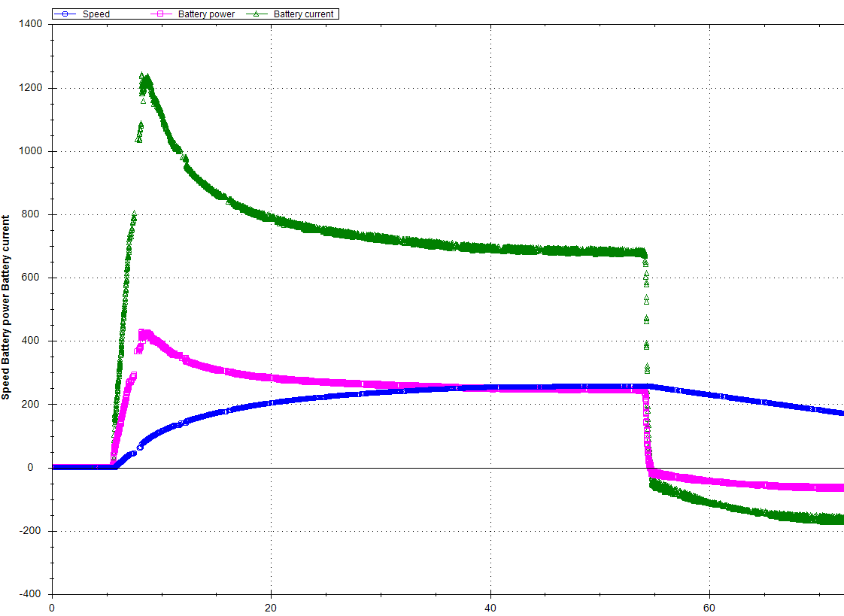The height and width of the screenshot is (616, 844).
Task: Click the peak of the magenta Battery power curve
Action: click(144, 333)
